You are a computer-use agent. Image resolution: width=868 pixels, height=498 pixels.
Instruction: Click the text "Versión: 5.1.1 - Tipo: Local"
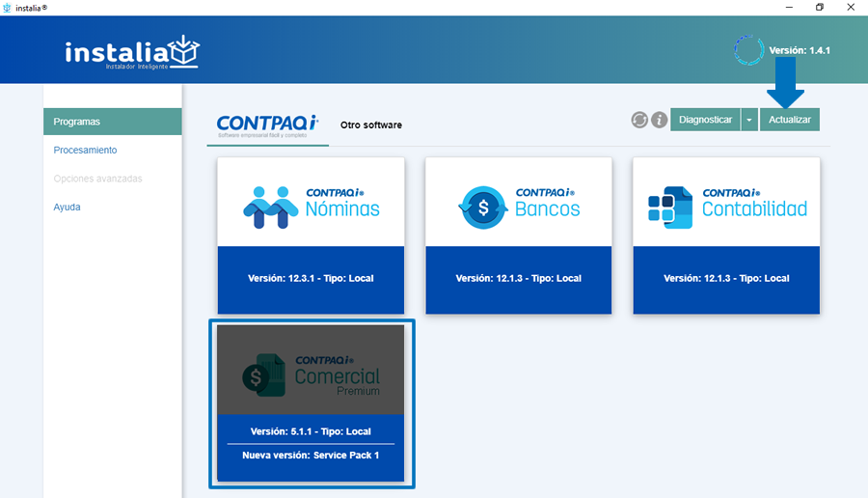tap(311, 431)
